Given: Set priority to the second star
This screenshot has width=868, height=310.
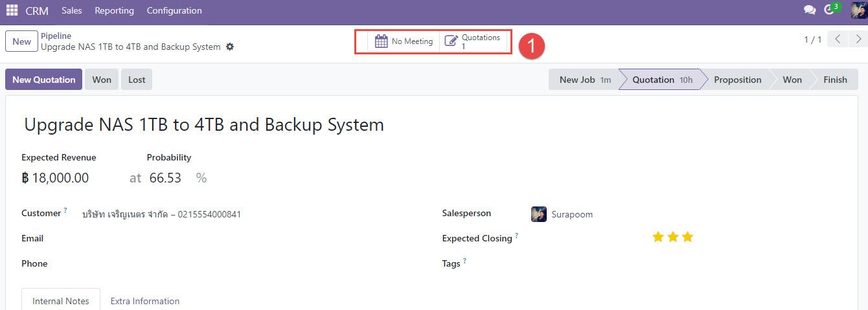Looking at the screenshot, I should (673, 238).
